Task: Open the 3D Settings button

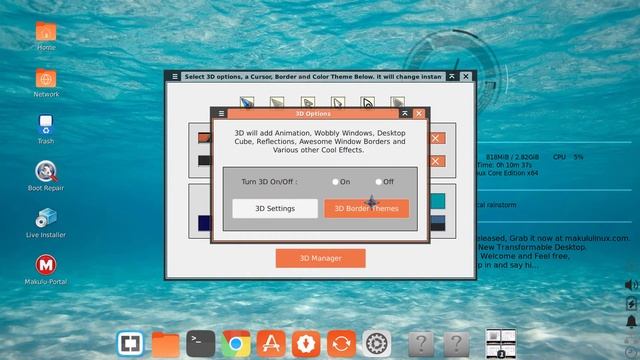Action: pyautogui.click(x=275, y=209)
